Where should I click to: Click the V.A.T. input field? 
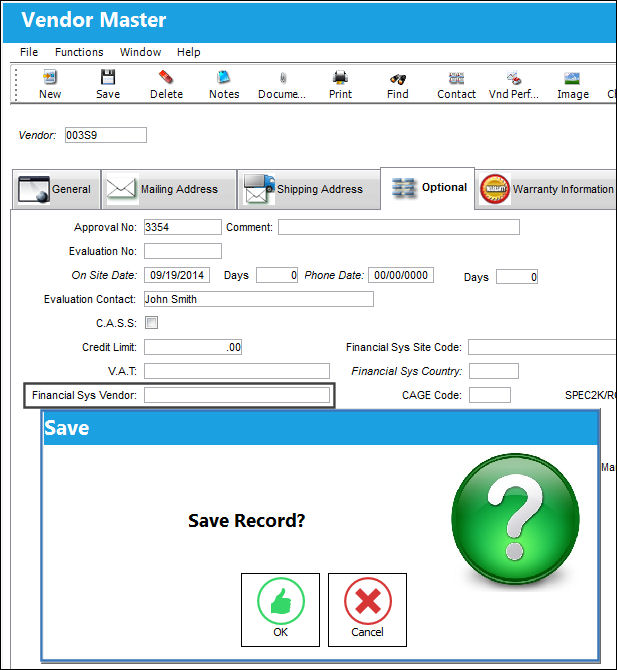[x=237, y=371]
